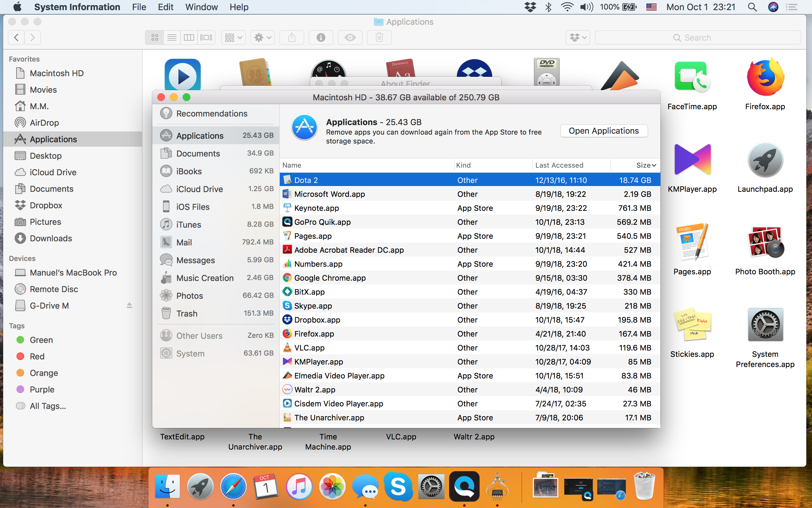This screenshot has height=508, width=812.
Task: Open KMPlayer.app icon in Finder window
Action: (x=692, y=160)
